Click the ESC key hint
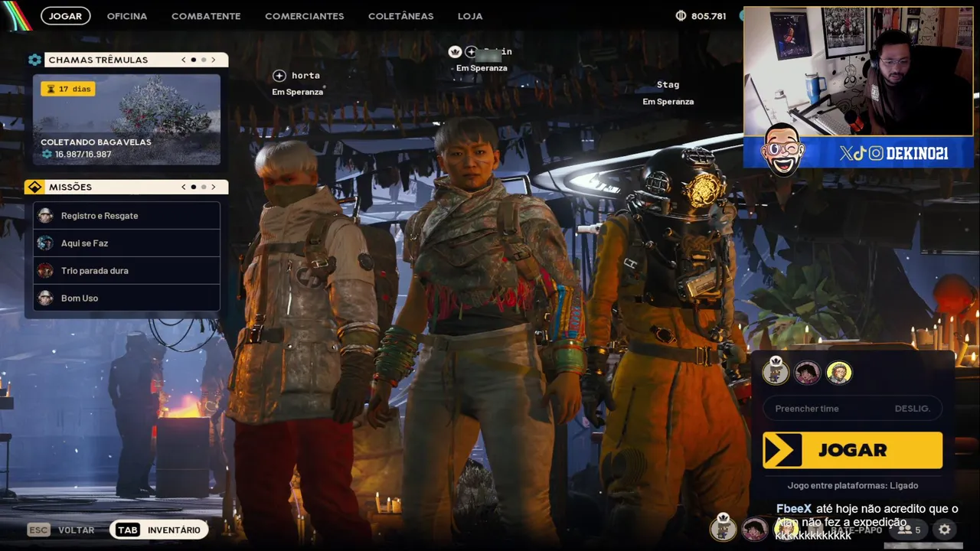 [x=38, y=530]
